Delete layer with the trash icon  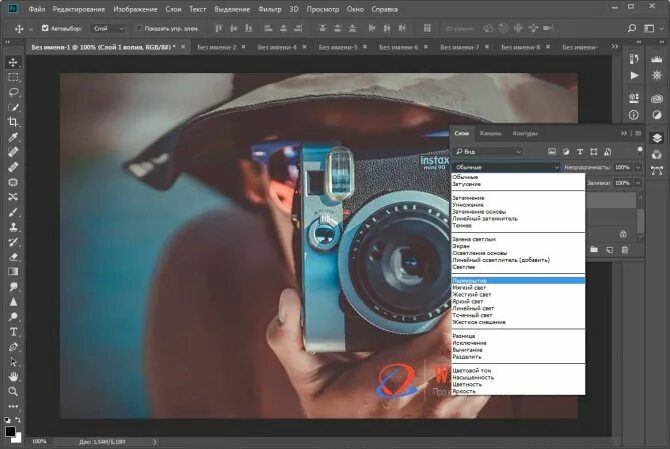625,250
